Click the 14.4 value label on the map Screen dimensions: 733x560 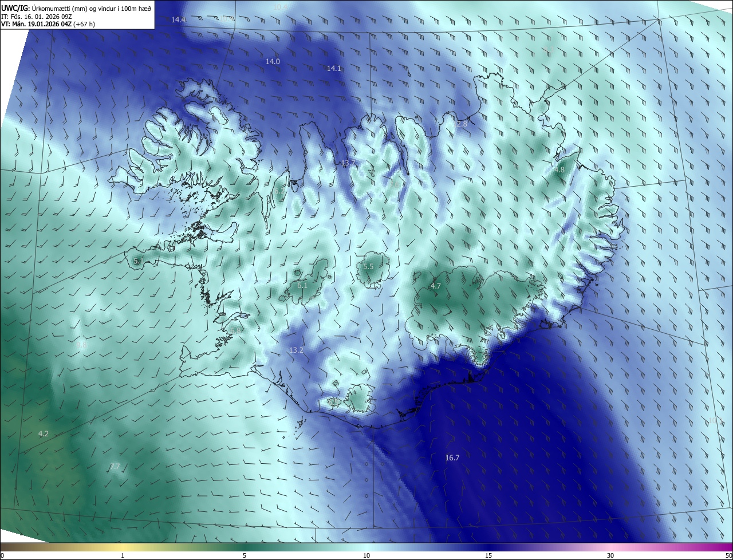pos(179,19)
